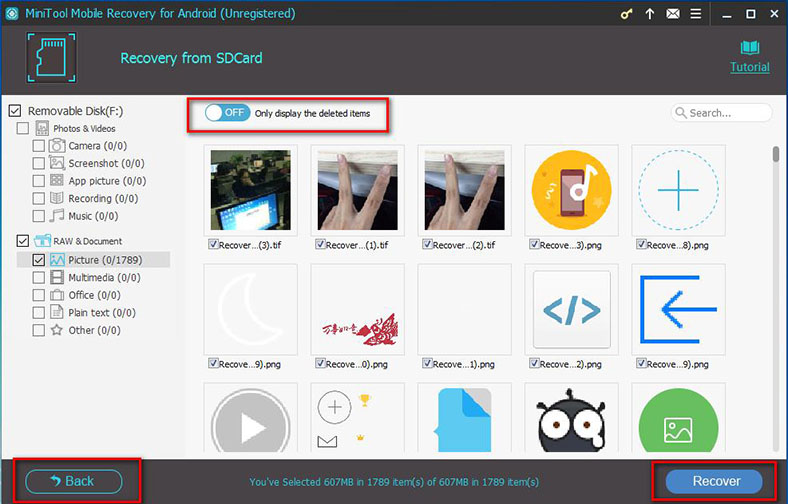Click the Office briefcase icon
The height and width of the screenshot is (504, 788).
coord(57,295)
